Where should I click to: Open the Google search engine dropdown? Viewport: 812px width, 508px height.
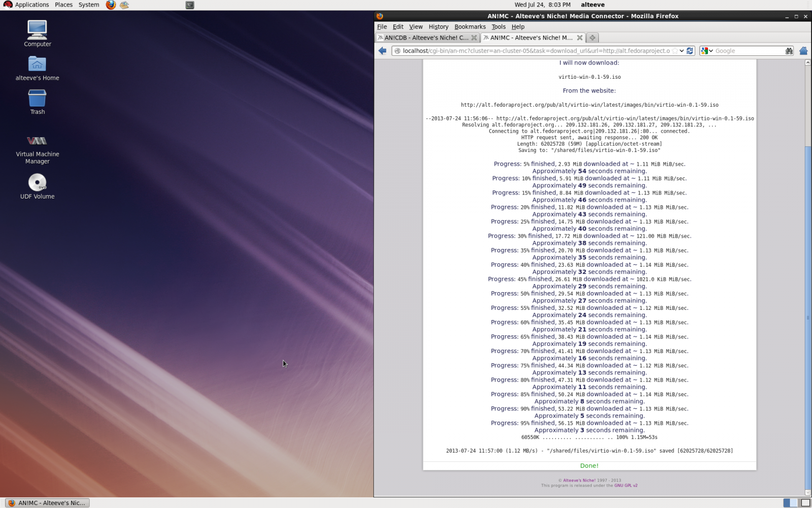click(707, 51)
